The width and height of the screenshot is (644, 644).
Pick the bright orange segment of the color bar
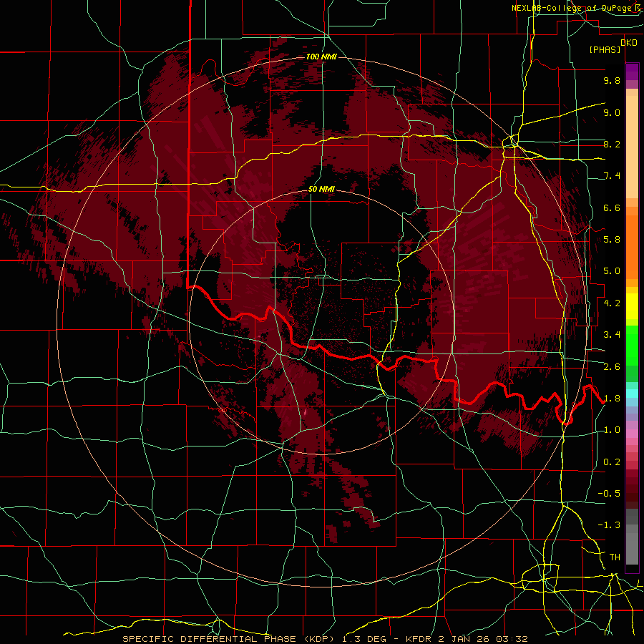632,246
